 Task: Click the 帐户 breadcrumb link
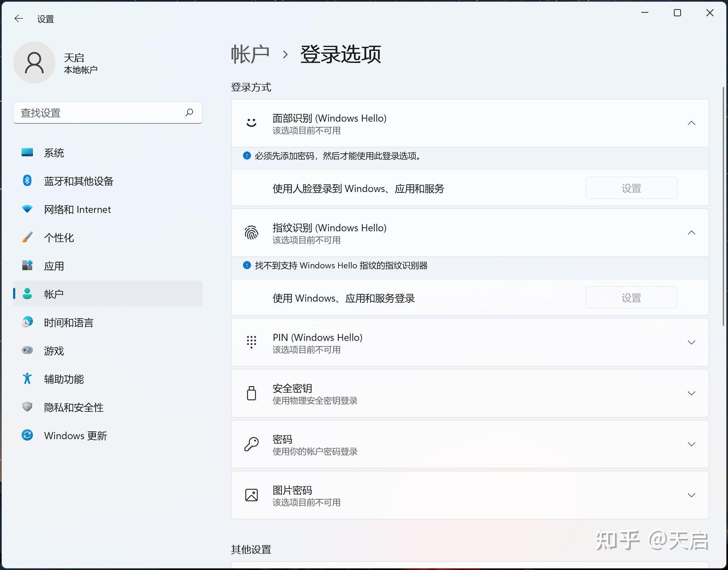pyautogui.click(x=250, y=54)
